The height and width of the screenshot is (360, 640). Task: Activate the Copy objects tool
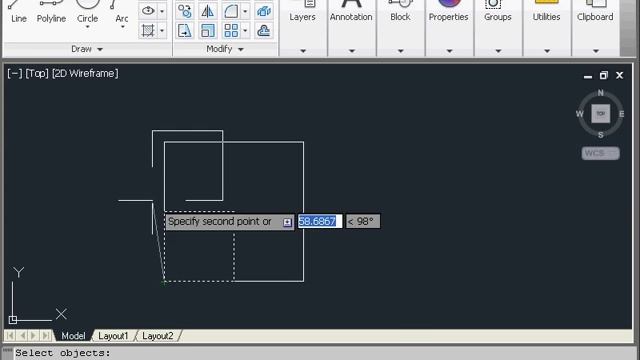[184, 11]
